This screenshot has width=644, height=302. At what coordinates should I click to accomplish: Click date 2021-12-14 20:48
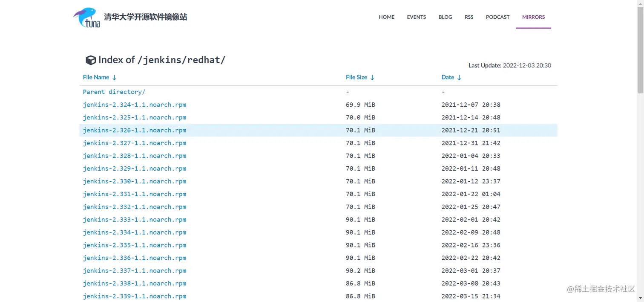(x=471, y=117)
